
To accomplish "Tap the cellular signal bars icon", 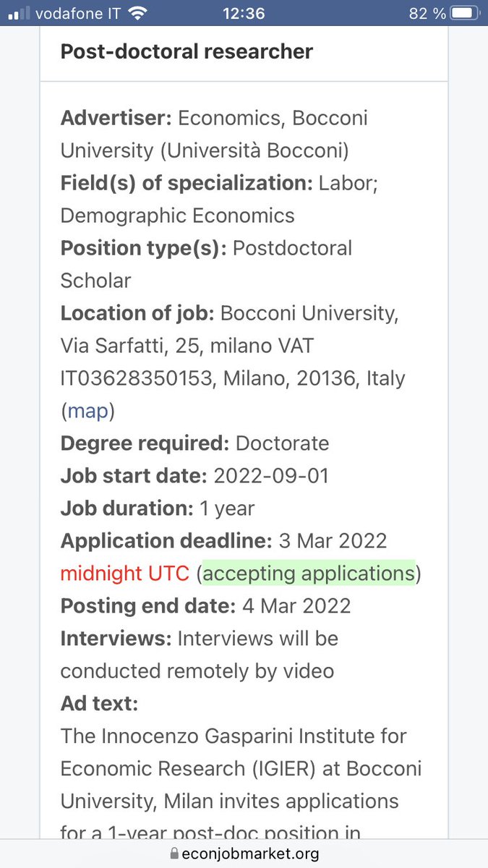I will click(x=19, y=14).
